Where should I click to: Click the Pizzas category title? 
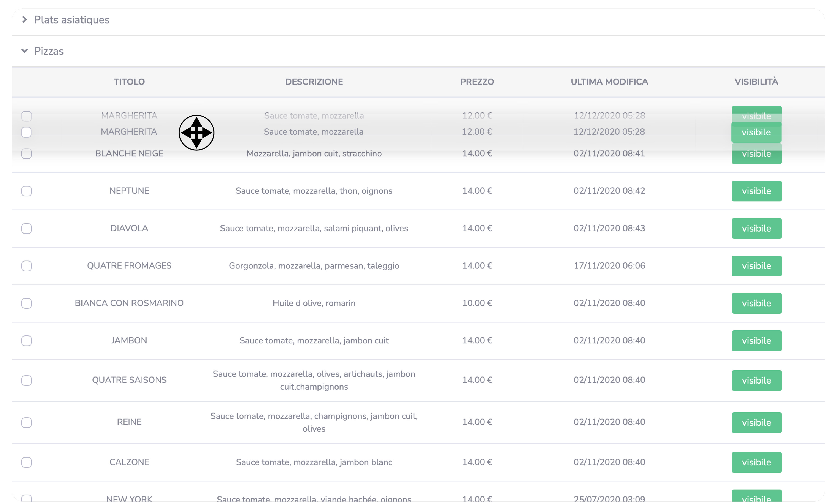[49, 51]
